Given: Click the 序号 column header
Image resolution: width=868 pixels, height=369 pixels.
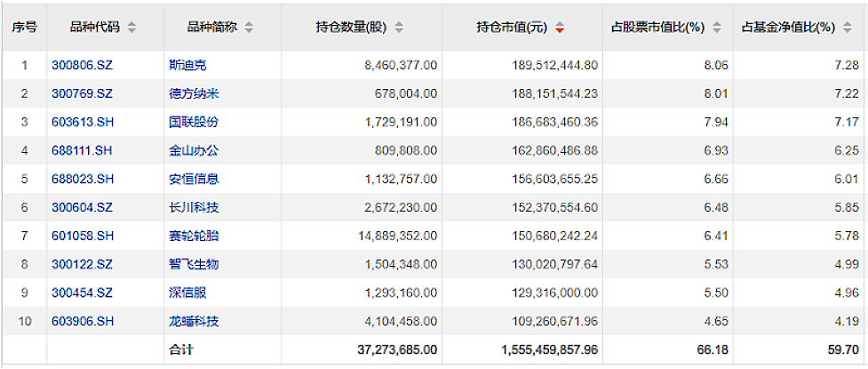Looking at the screenshot, I should tap(24, 28).
